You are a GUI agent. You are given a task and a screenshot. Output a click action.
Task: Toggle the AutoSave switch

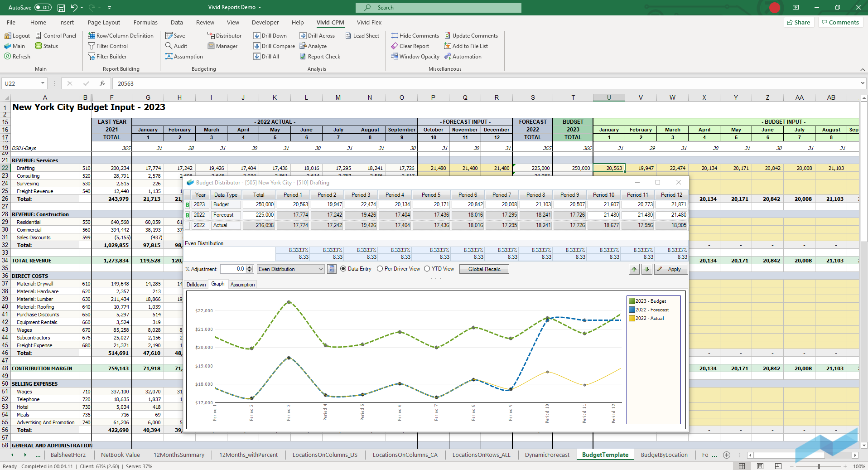(x=43, y=7)
